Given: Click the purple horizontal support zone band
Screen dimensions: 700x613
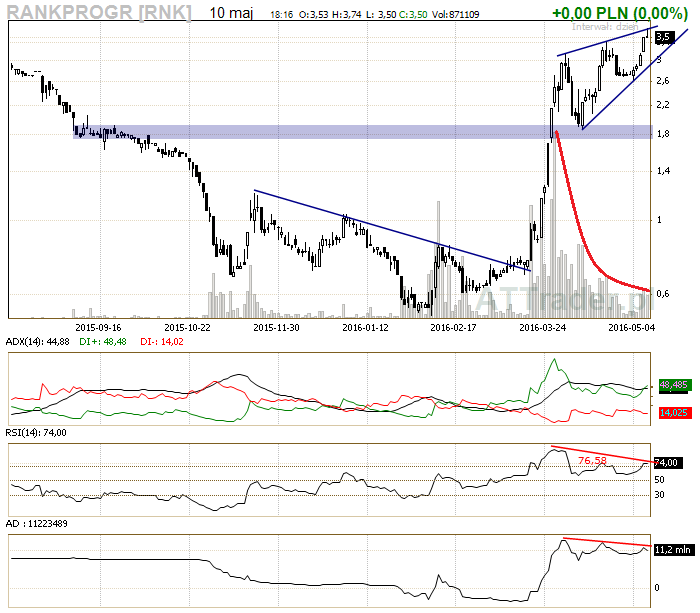Looking at the screenshot, I should point(362,132).
